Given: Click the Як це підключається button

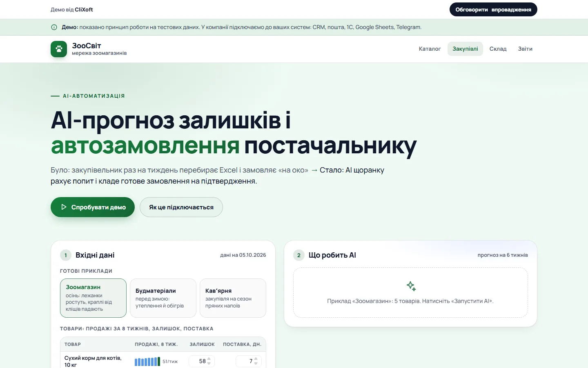Looking at the screenshot, I should (181, 207).
